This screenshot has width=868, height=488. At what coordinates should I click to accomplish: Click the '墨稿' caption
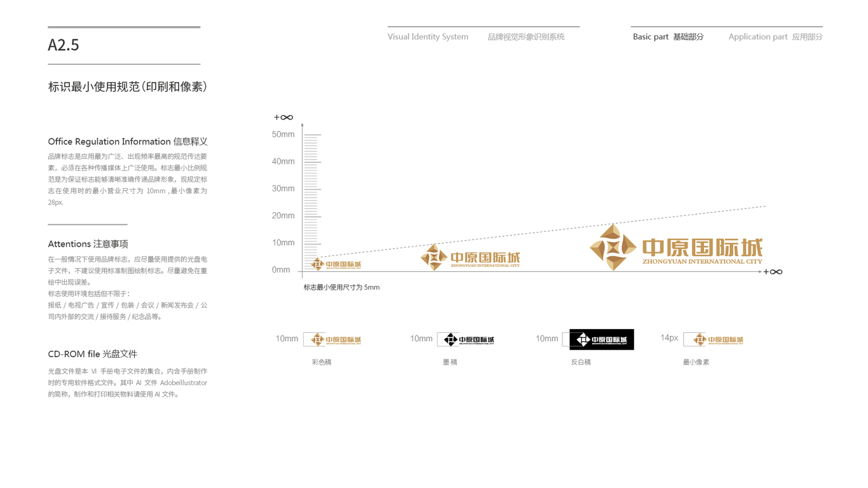(450, 362)
